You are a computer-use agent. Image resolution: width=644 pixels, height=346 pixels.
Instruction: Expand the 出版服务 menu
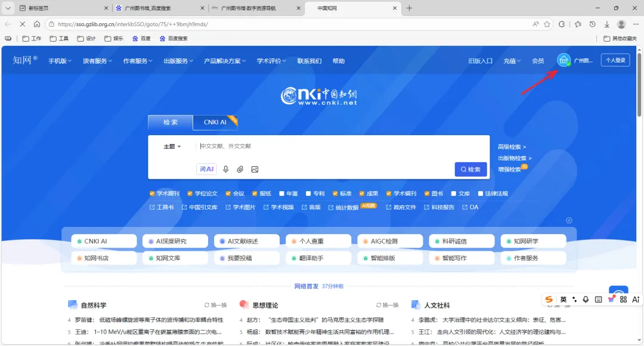pos(178,61)
